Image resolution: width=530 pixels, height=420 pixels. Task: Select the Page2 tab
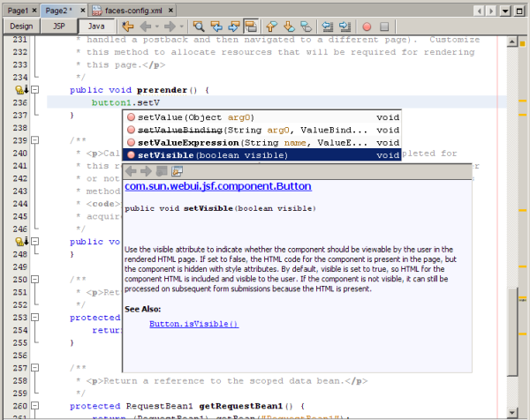(59, 11)
